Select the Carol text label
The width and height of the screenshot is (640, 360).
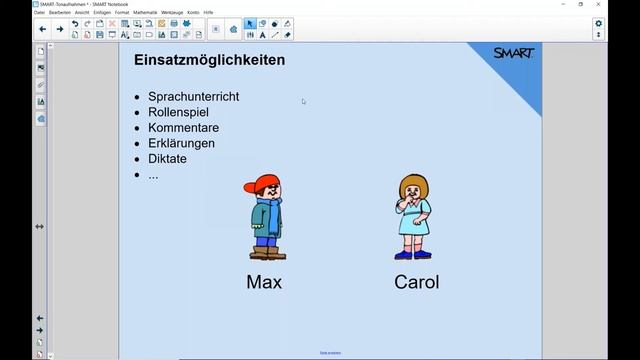tap(417, 282)
